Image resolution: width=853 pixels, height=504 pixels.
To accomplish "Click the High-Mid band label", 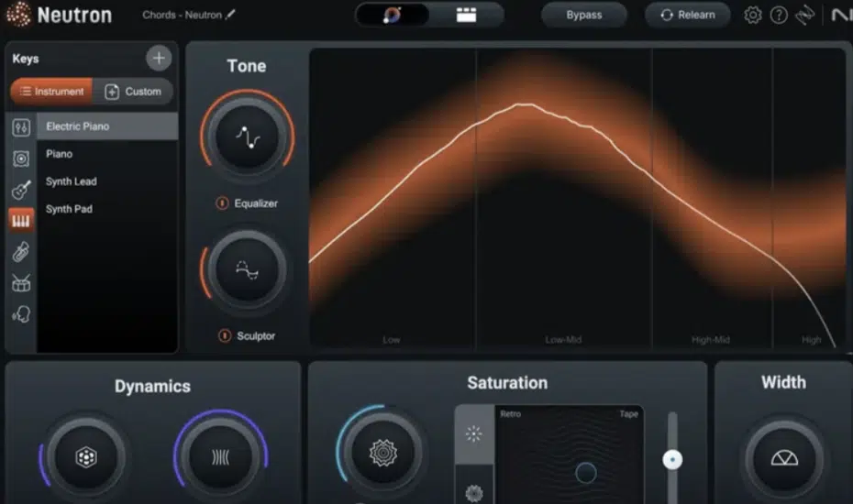I will 711,340.
